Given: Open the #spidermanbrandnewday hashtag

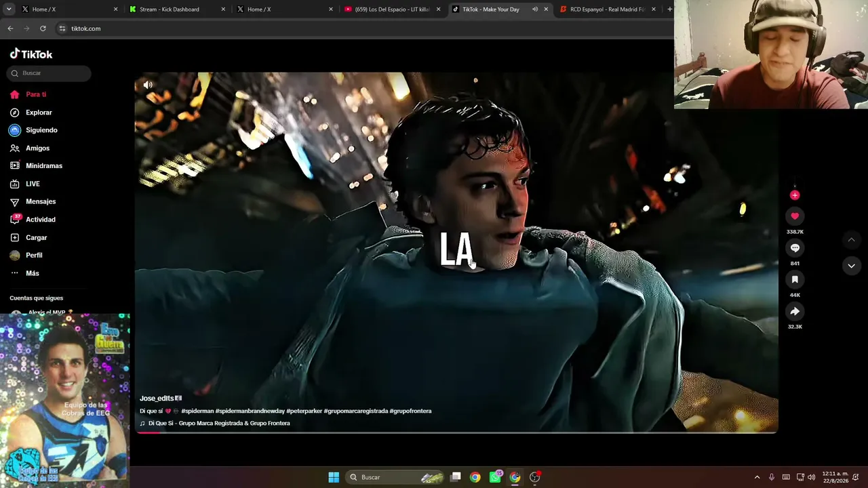Looking at the screenshot, I should click(250, 411).
